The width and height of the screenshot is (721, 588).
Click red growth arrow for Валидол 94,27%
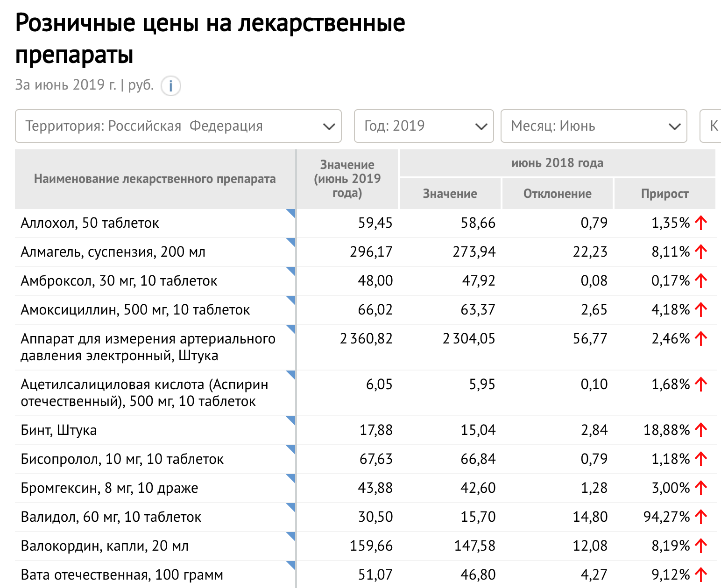tap(700, 517)
